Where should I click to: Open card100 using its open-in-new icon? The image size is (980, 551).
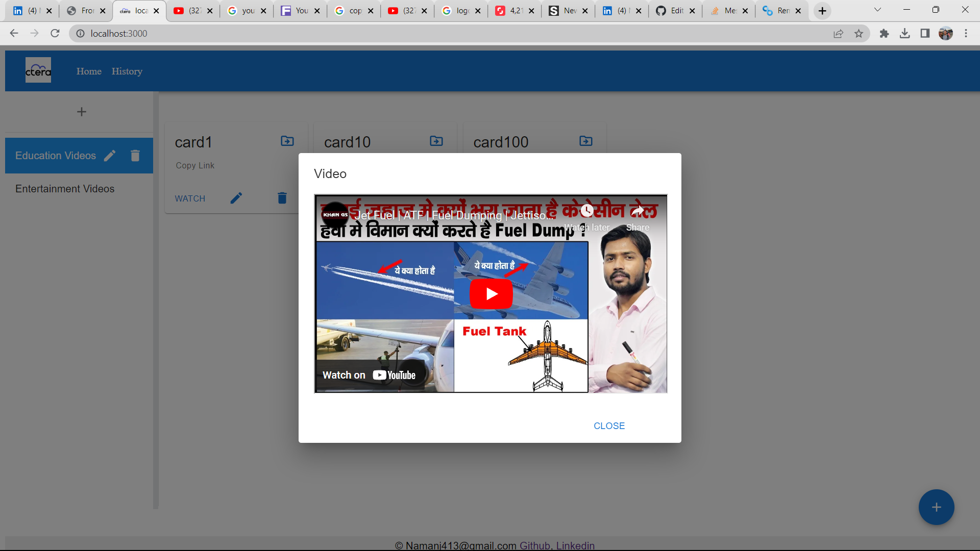click(x=585, y=141)
